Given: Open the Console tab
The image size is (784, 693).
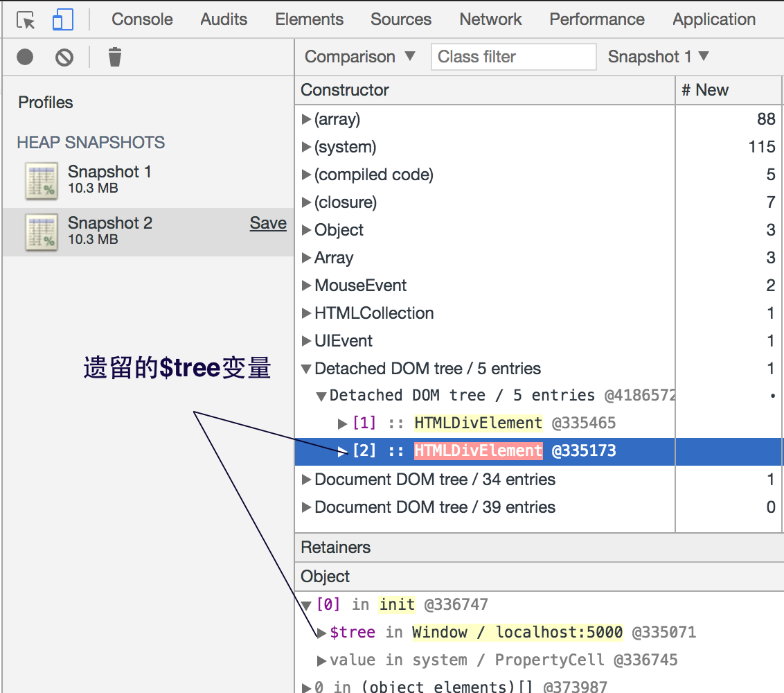Looking at the screenshot, I should click(x=142, y=19).
